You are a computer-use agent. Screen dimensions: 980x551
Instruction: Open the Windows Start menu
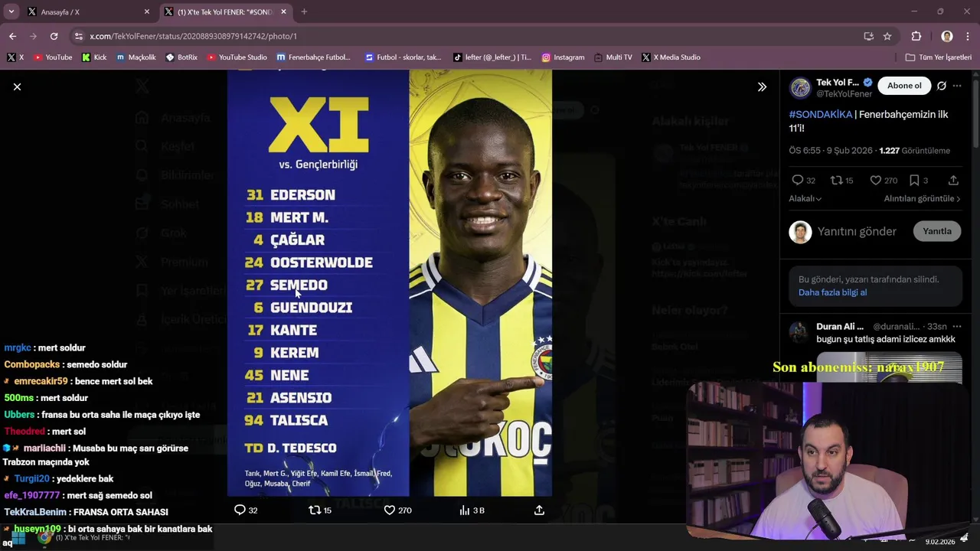[x=18, y=538]
